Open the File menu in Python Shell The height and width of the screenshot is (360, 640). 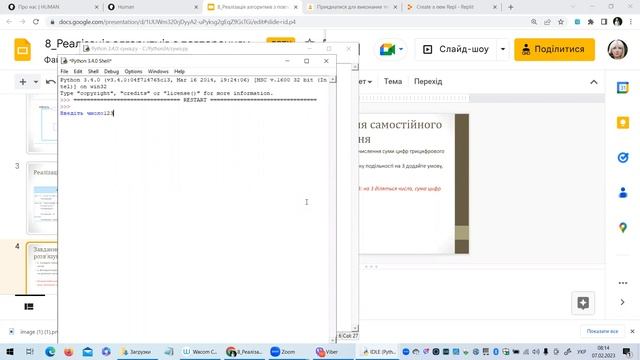click(64, 71)
